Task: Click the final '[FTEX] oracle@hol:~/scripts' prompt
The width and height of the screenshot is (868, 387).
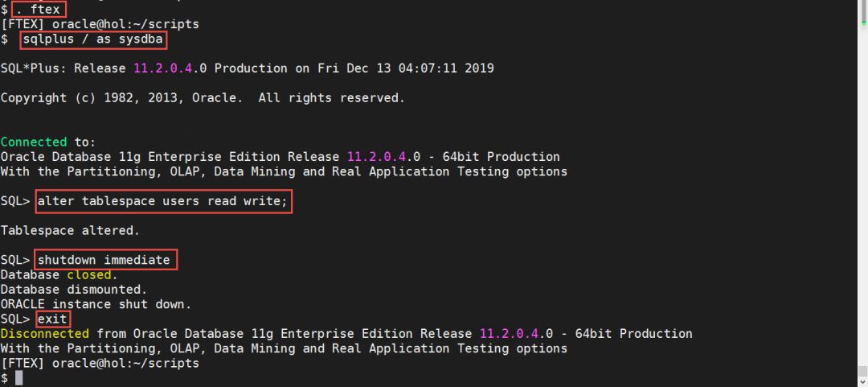Action: point(100,363)
